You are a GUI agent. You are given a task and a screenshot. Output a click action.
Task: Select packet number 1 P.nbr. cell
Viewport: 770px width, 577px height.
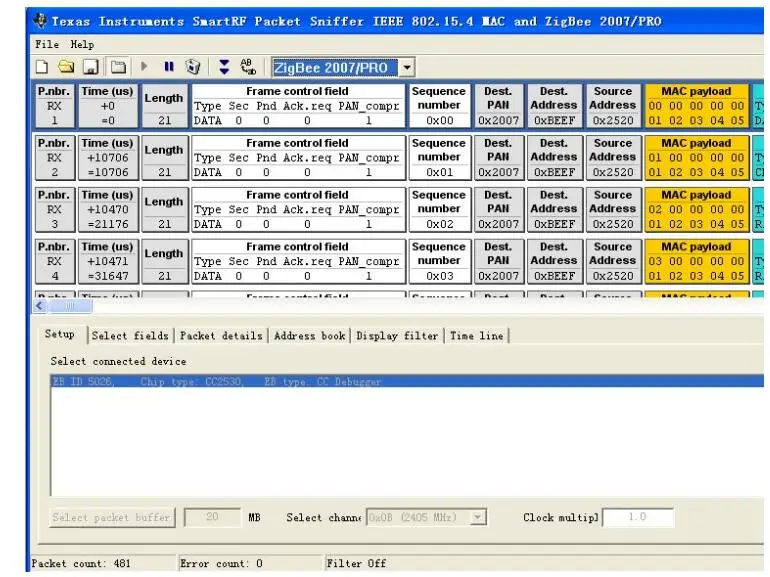(55, 106)
